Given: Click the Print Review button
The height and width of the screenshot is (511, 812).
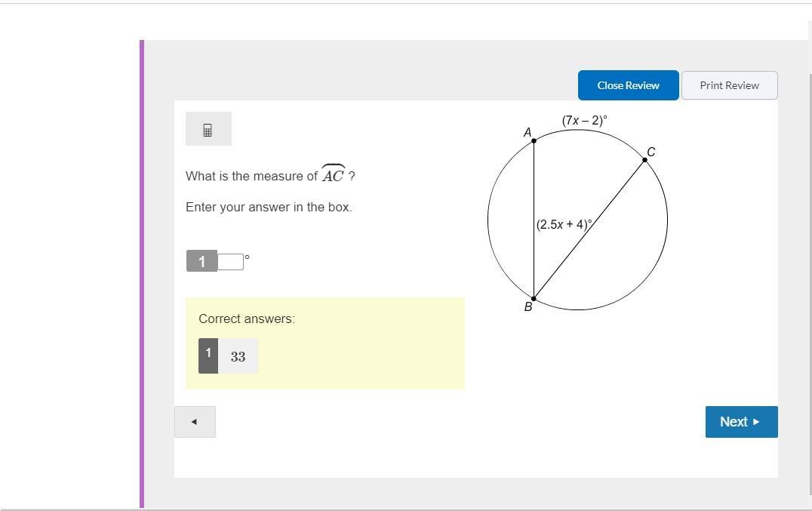Looking at the screenshot, I should click(729, 85).
